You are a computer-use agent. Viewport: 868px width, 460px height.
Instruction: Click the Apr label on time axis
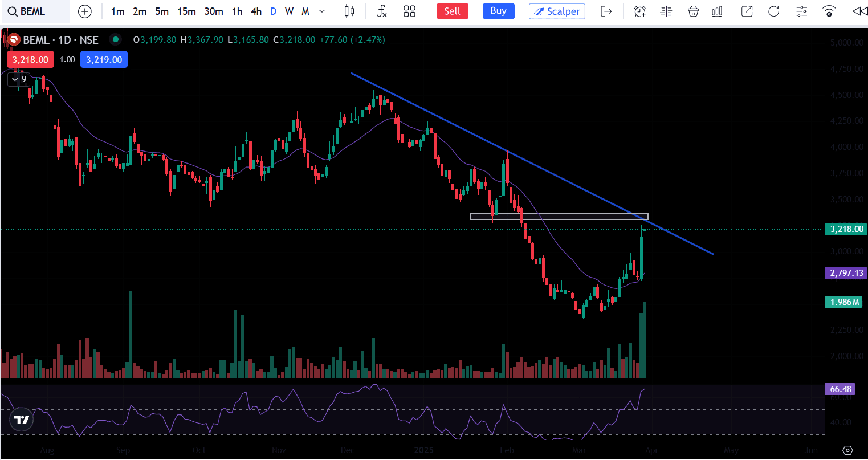651,450
